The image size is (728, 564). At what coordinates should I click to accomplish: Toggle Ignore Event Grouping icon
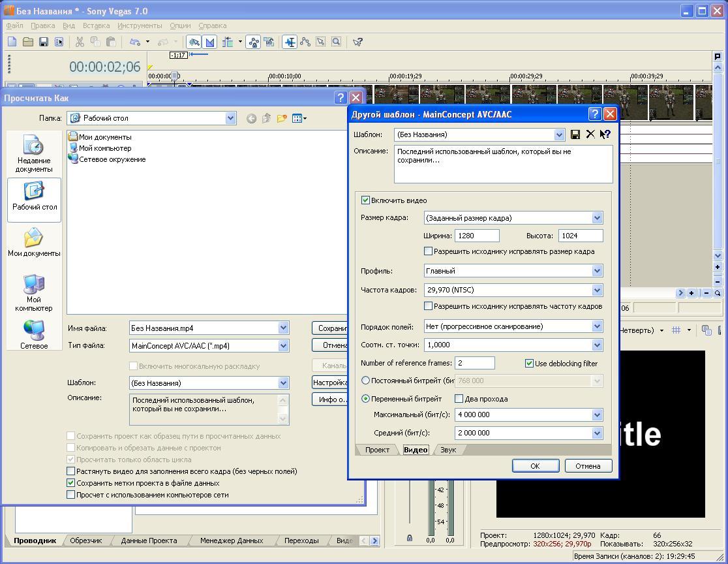pos(269,42)
